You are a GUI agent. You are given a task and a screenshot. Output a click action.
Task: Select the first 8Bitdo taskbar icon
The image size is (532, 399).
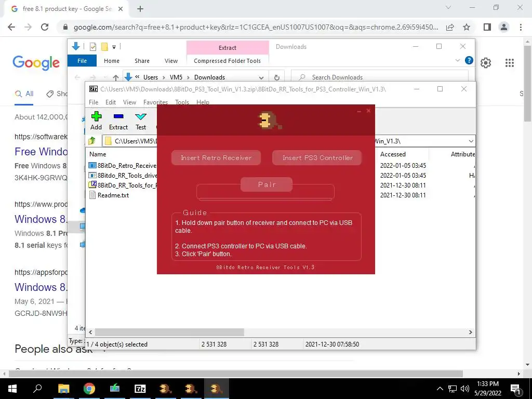point(166,389)
